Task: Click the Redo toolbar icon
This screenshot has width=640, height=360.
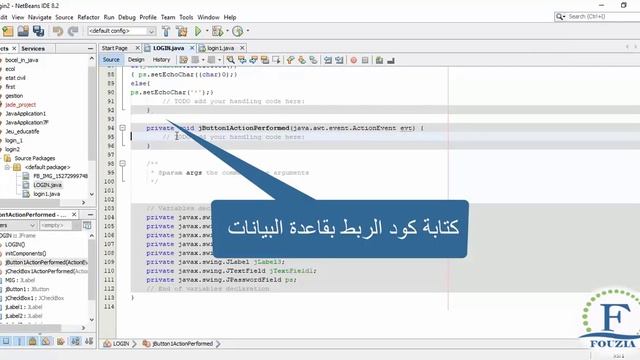Action: 73,31
